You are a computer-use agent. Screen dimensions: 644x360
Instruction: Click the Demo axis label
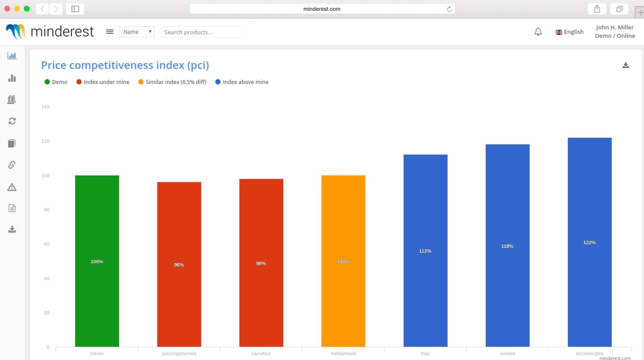coord(97,354)
